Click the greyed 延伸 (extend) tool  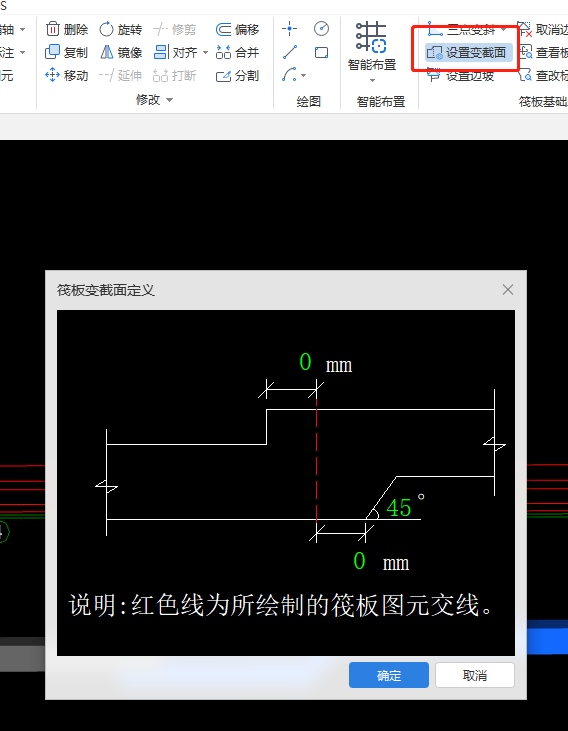coord(121,75)
